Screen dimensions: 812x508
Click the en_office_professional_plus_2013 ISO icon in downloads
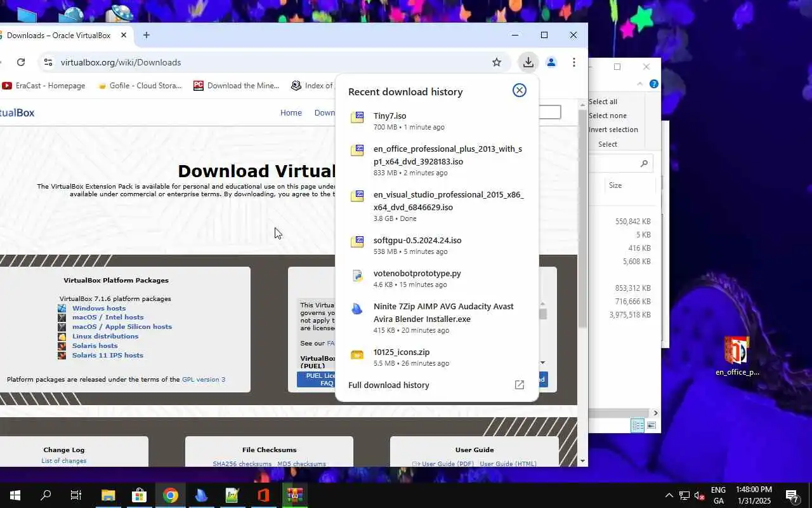click(357, 150)
